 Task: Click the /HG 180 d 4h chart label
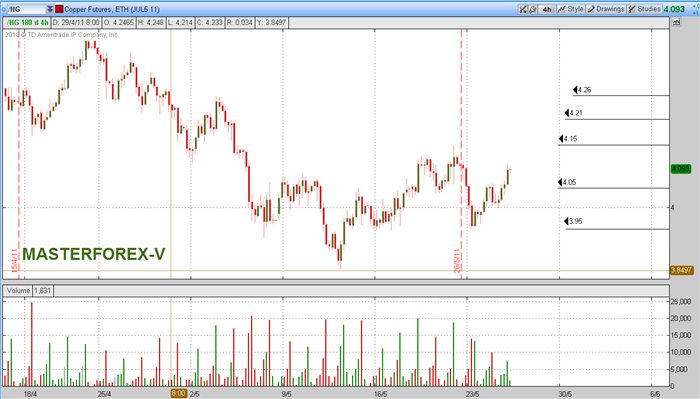point(27,22)
